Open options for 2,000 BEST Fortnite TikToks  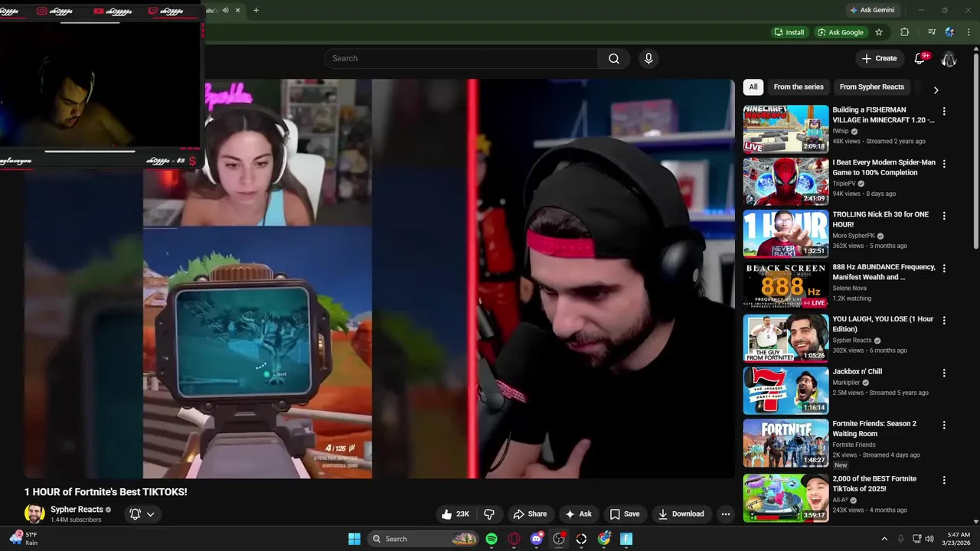click(943, 481)
